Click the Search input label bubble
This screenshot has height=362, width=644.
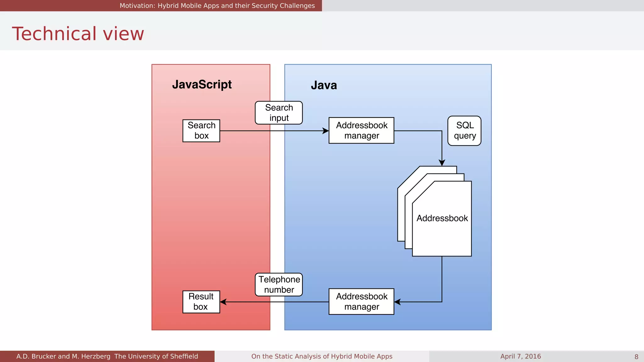click(x=279, y=112)
